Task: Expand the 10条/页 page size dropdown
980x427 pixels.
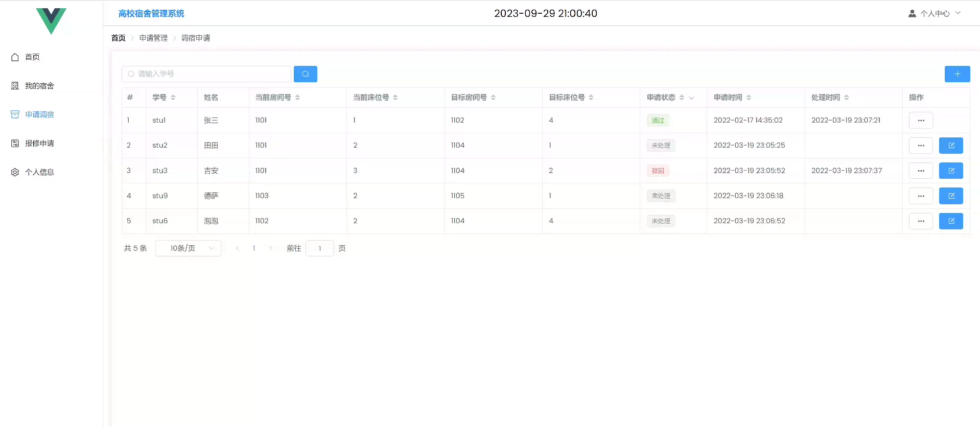Action: coord(188,248)
